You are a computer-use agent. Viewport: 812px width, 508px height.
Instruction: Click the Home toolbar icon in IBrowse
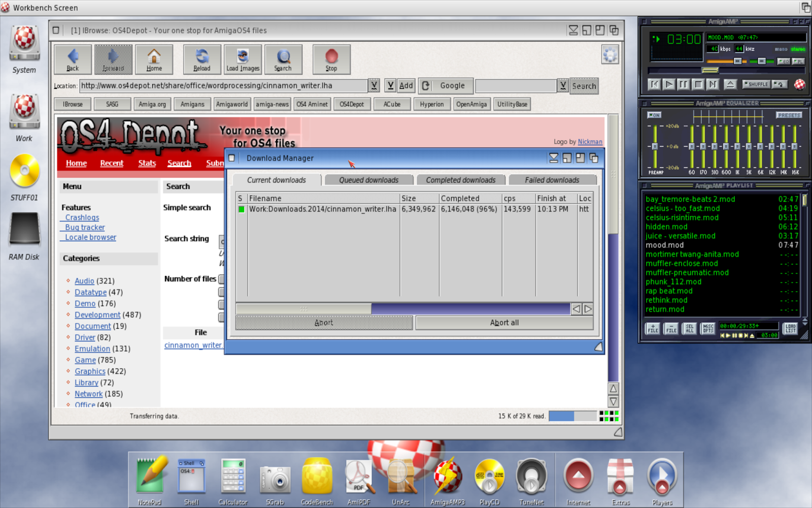[x=154, y=59]
